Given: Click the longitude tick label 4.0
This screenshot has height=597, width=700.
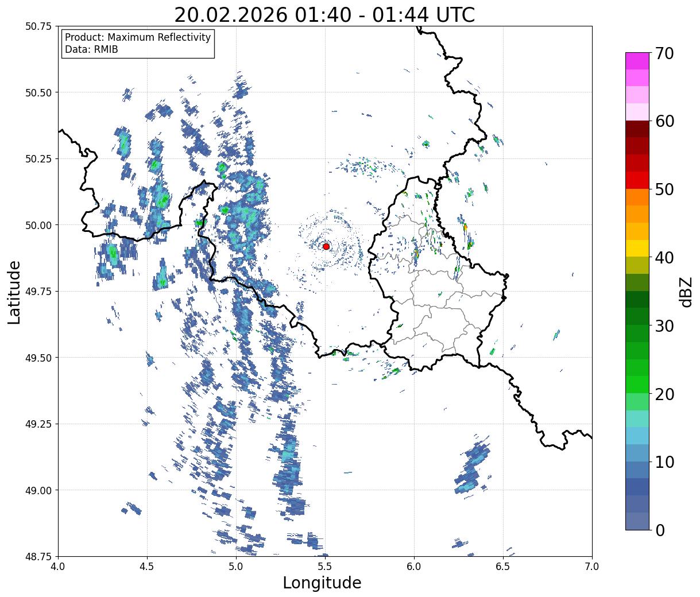Looking at the screenshot, I should (x=58, y=567).
